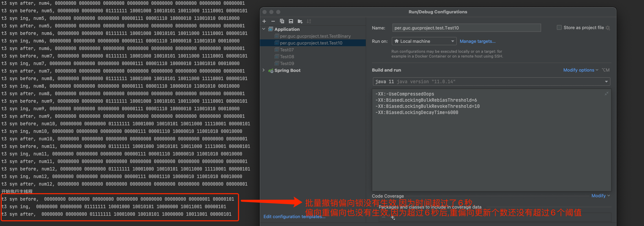Remove the selected configuration with the minus icon

(x=273, y=21)
